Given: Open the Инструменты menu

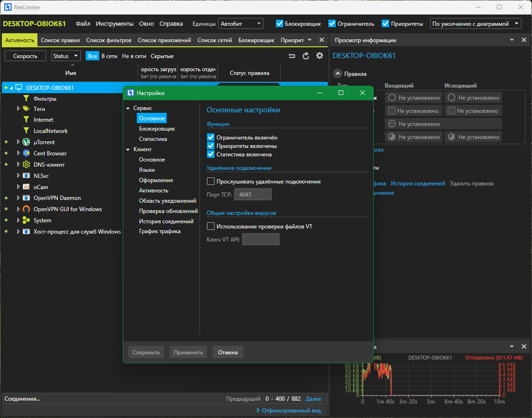Looking at the screenshot, I should [x=114, y=23].
